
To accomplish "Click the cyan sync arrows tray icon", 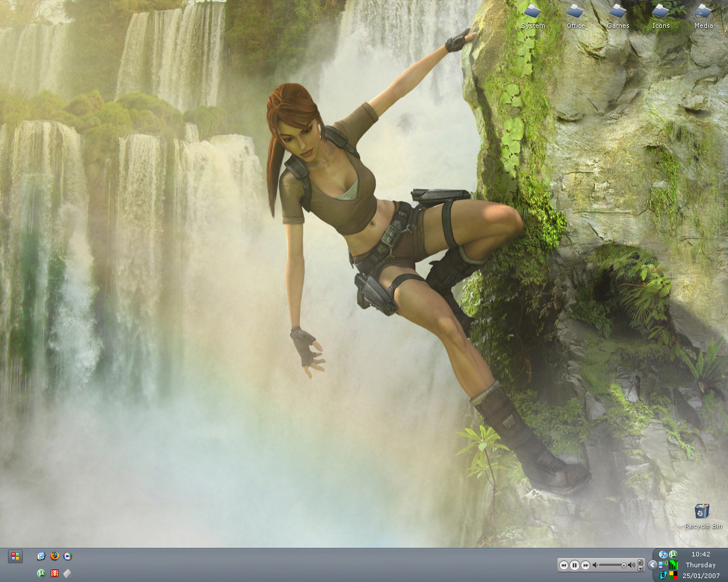I will click(663, 575).
